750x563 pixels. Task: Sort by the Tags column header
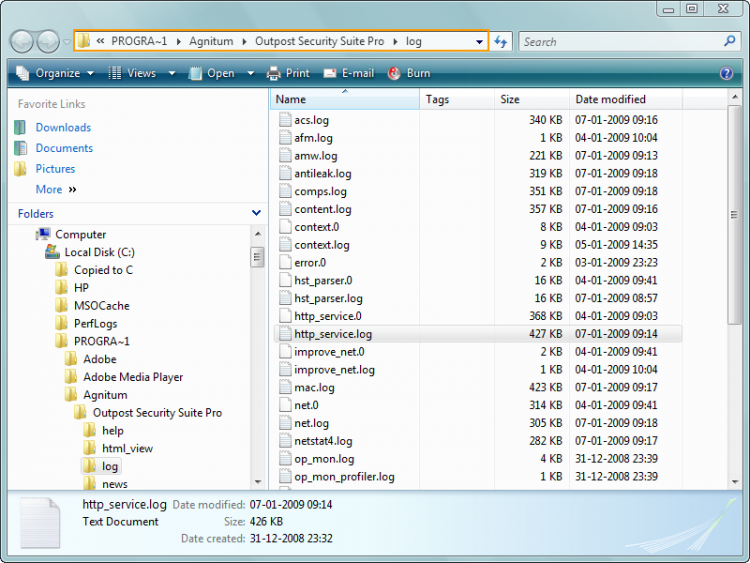coord(457,99)
